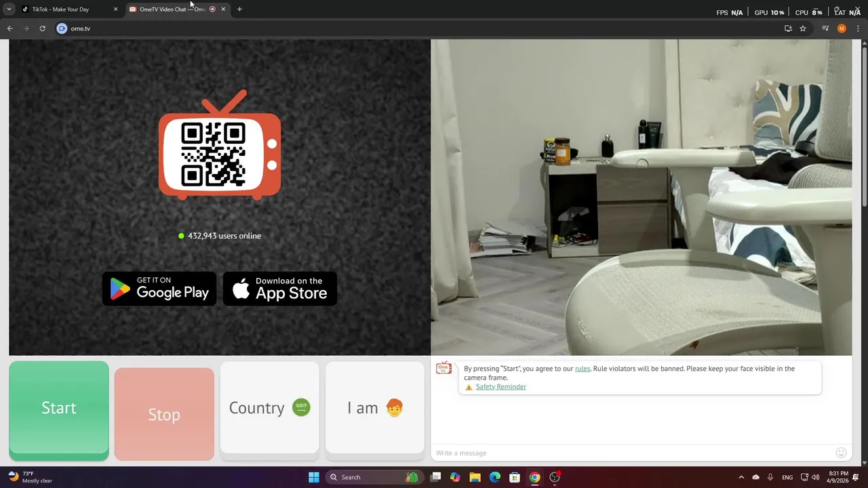Screen dimensions: 868x488
Task: Select the OmeTV Video Chat tab
Action: [x=172, y=9]
